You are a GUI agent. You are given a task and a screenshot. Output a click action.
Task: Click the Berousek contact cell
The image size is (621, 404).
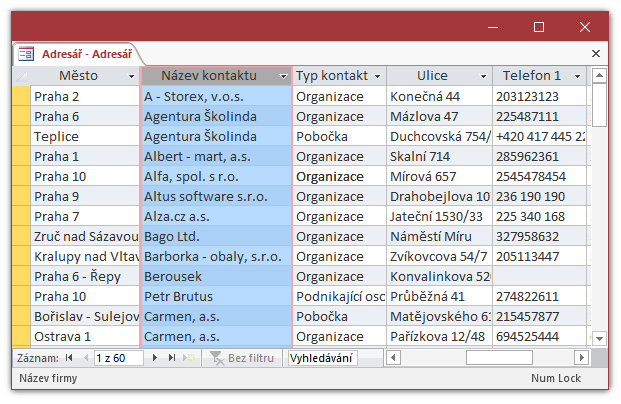point(216,276)
